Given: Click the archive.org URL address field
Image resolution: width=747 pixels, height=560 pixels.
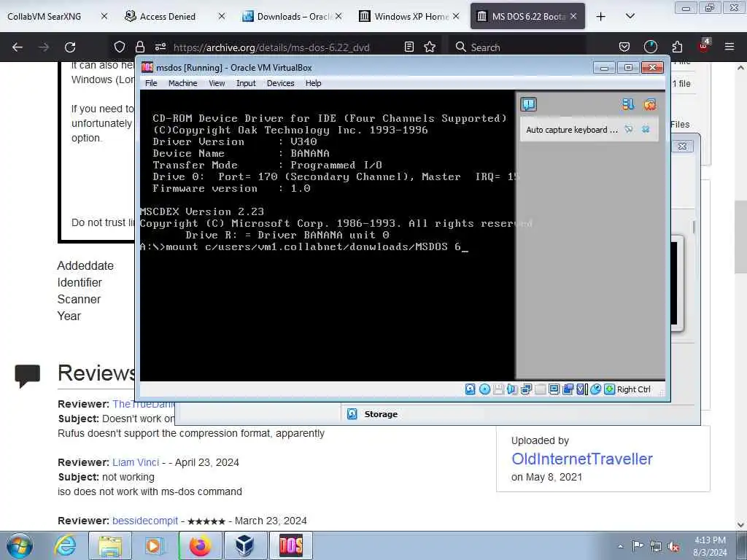Looking at the screenshot, I should point(271,47).
